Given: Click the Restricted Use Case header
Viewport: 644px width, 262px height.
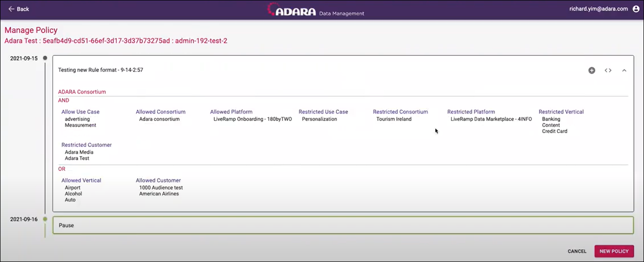Looking at the screenshot, I should pyautogui.click(x=323, y=112).
